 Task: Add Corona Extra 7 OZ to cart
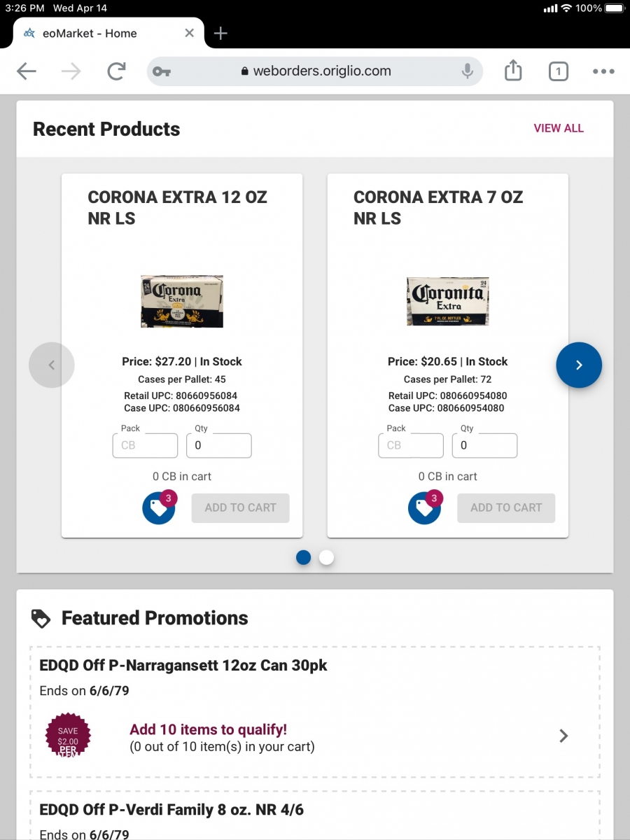click(506, 507)
